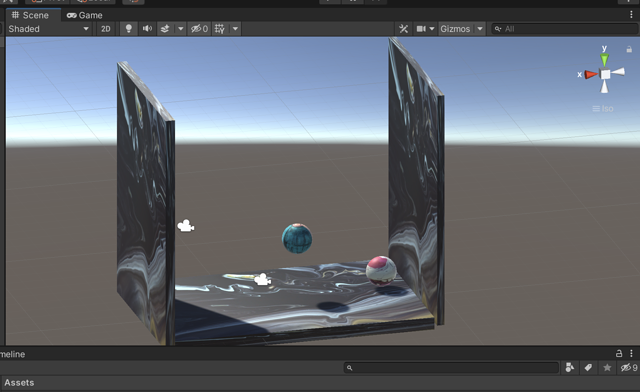The height and width of the screenshot is (392, 640).
Task: Switch to the Game tab
Action: point(85,15)
